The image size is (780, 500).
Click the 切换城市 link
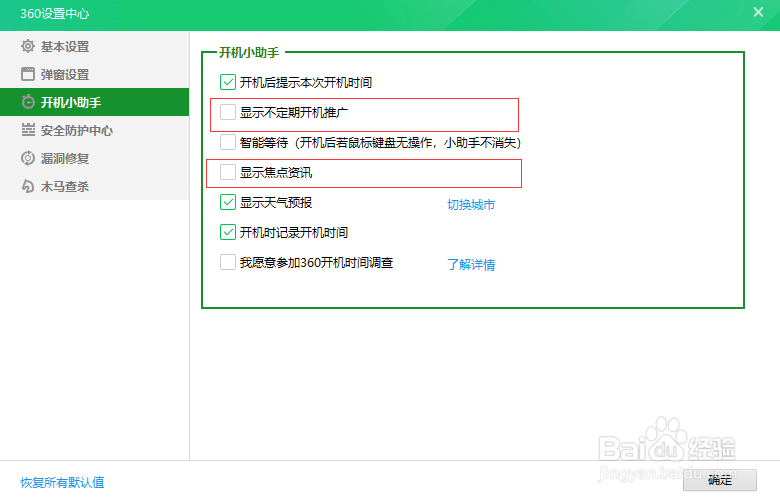(471, 204)
